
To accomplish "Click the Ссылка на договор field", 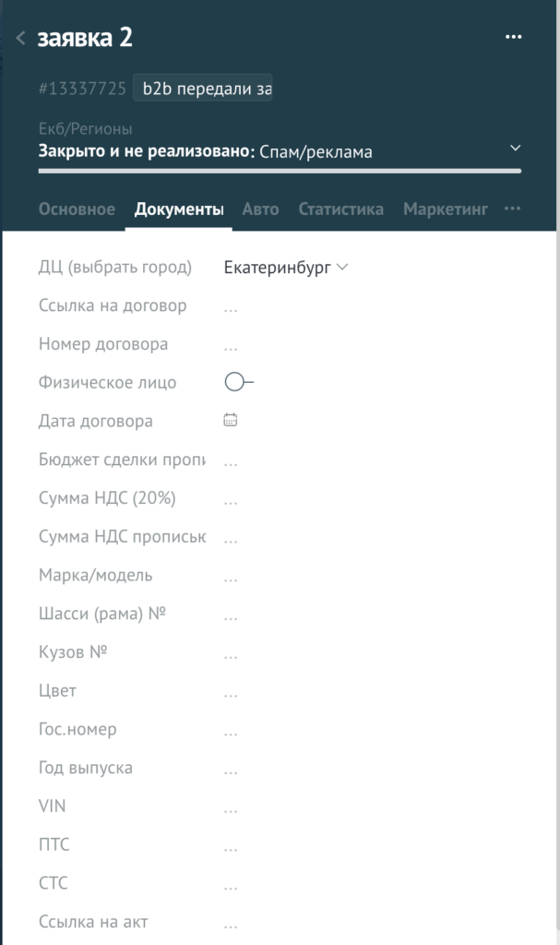I will pyautogui.click(x=231, y=306).
